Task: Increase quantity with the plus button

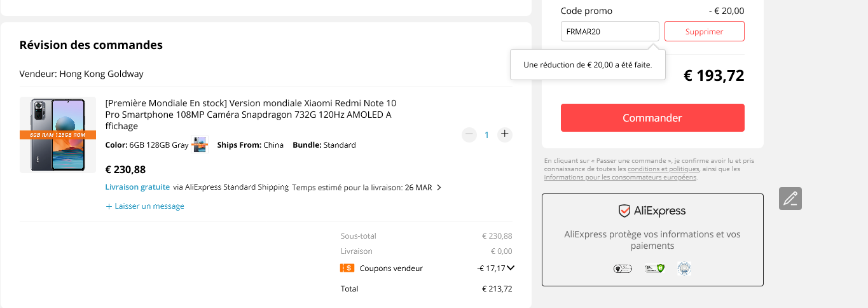Action: coord(505,134)
